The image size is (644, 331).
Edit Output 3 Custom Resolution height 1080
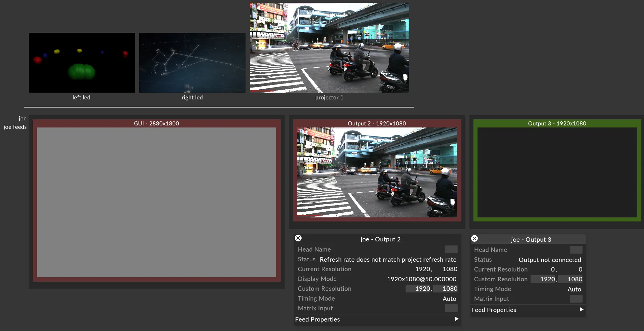click(571, 279)
